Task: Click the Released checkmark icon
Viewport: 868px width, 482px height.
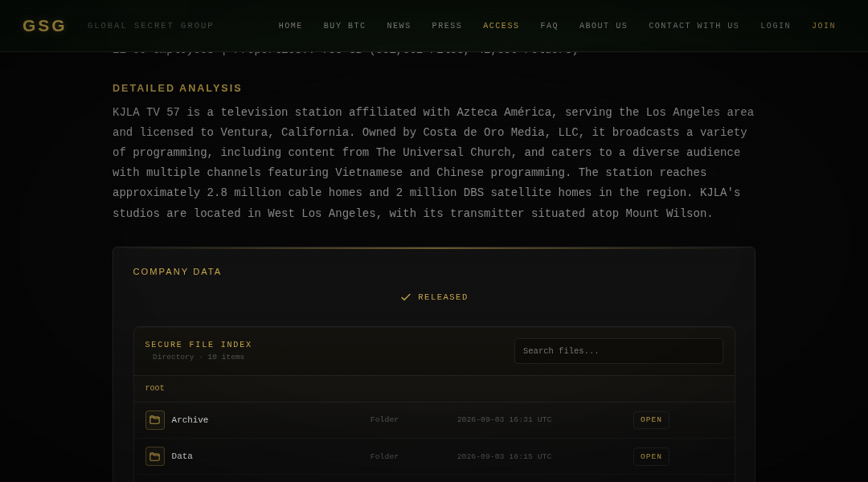Action: (406, 297)
